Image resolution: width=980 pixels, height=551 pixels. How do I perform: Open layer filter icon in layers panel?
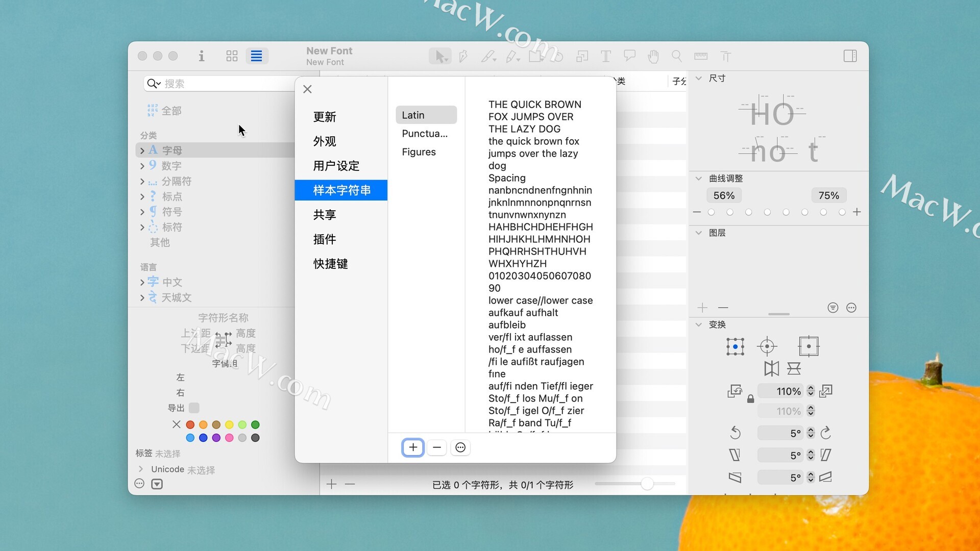(833, 308)
